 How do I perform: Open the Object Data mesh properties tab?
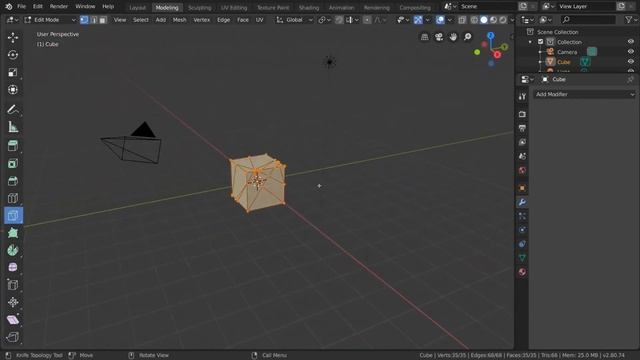click(x=522, y=258)
